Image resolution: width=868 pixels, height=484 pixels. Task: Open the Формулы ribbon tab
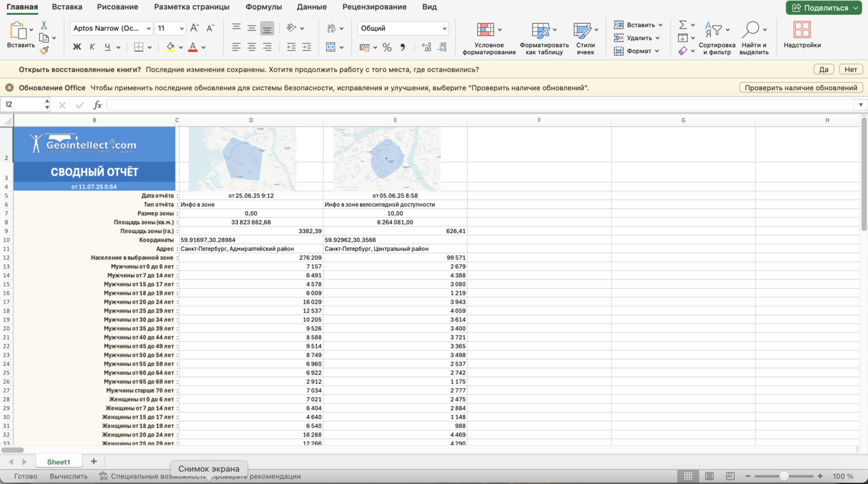264,7
